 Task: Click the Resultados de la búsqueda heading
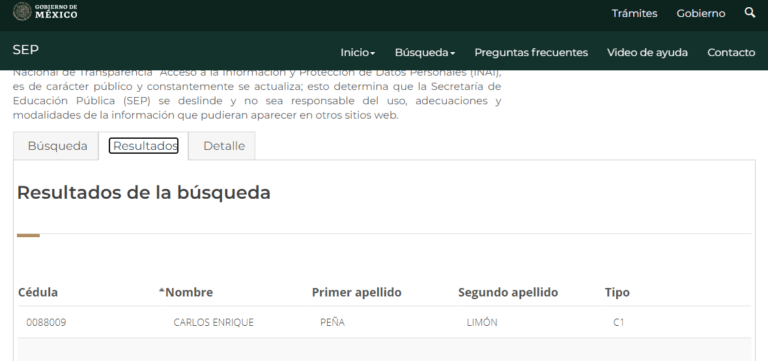(x=144, y=193)
